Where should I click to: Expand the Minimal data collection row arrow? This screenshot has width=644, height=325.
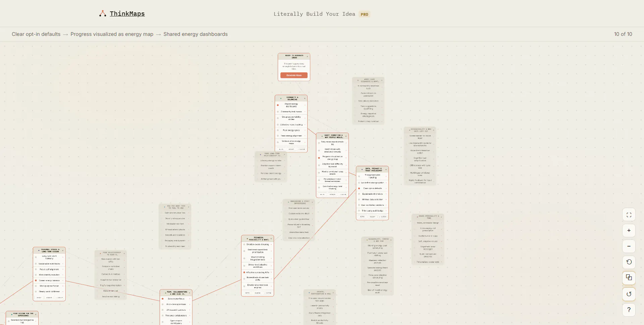point(386,199)
